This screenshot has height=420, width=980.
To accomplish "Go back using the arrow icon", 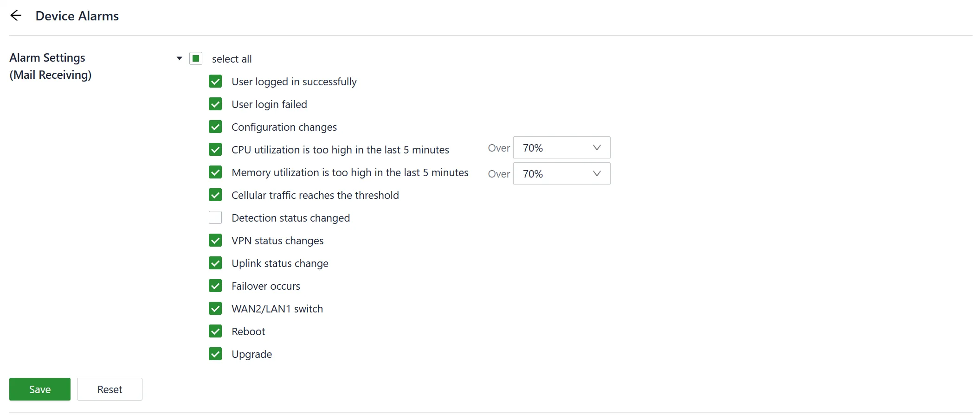I will coord(16,16).
